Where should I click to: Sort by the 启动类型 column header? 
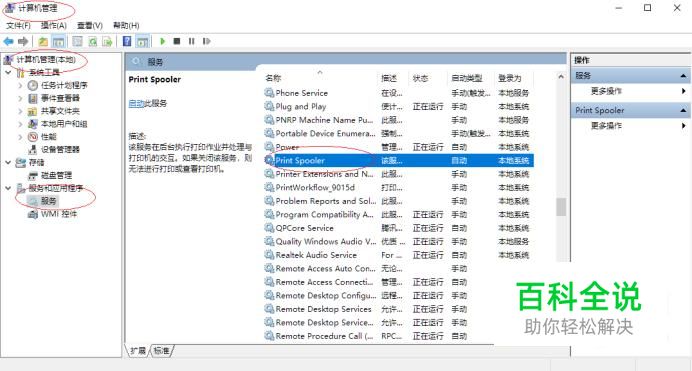coord(467,79)
